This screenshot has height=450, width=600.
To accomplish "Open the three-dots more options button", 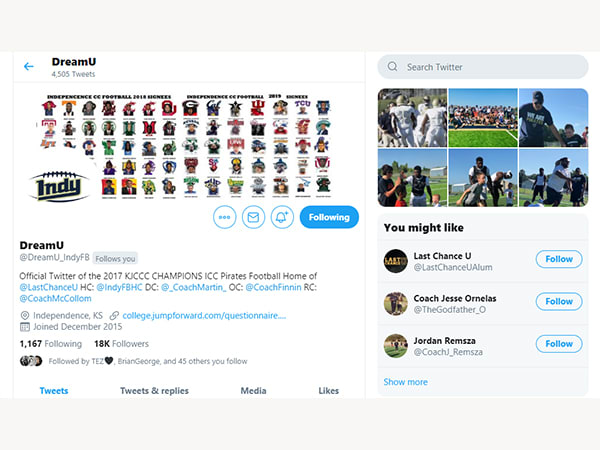I will coord(225,217).
